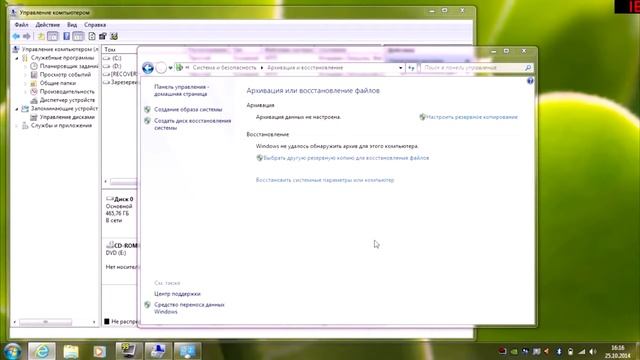The width and height of the screenshot is (640, 360).
Task: Open the address bar history dropdown arrow
Action: click(401, 68)
